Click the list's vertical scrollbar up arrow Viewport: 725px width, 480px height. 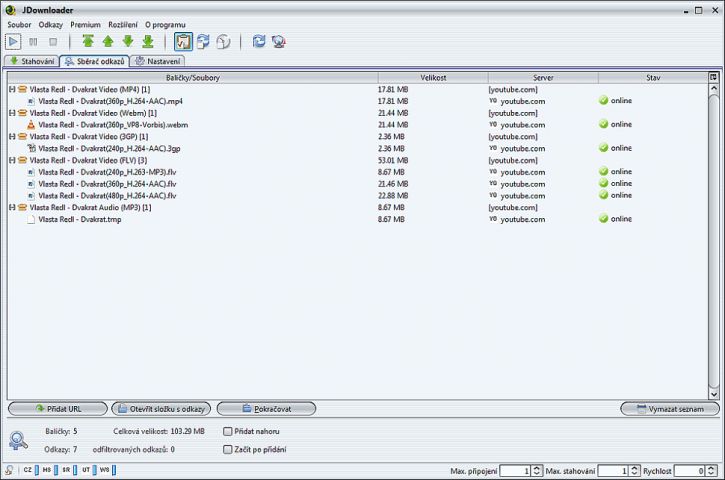(x=713, y=88)
